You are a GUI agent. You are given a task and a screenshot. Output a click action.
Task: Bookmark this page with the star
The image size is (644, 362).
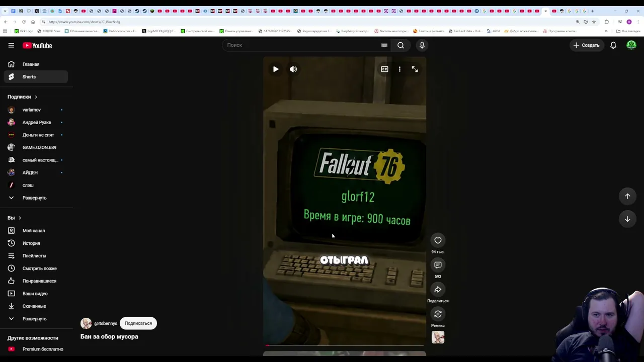point(594,22)
